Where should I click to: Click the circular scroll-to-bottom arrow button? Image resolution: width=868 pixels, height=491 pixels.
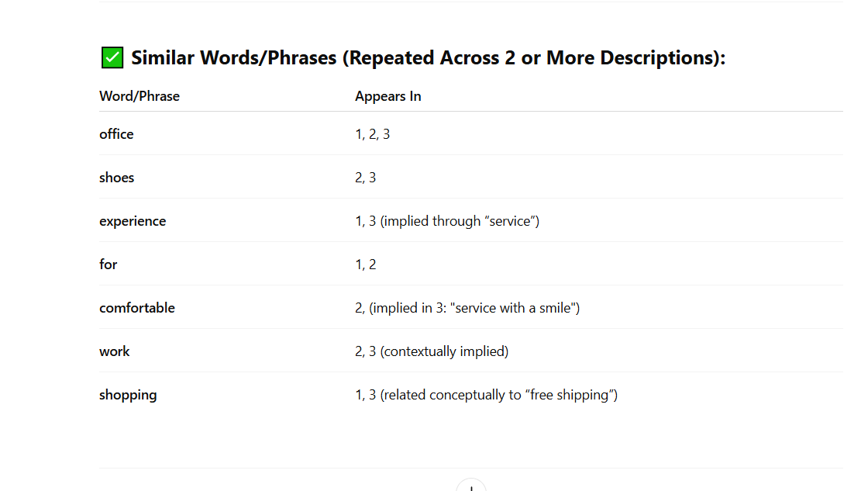coord(471,486)
